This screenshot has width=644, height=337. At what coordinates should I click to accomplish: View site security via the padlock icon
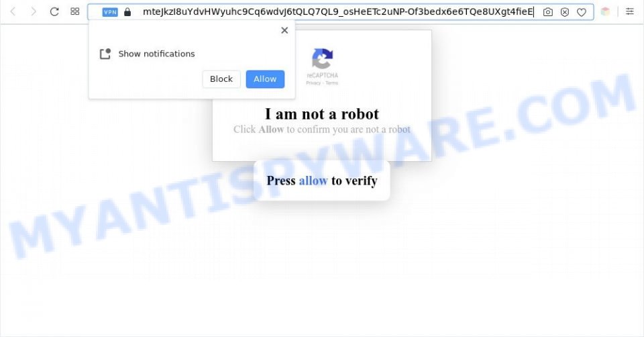[127, 12]
